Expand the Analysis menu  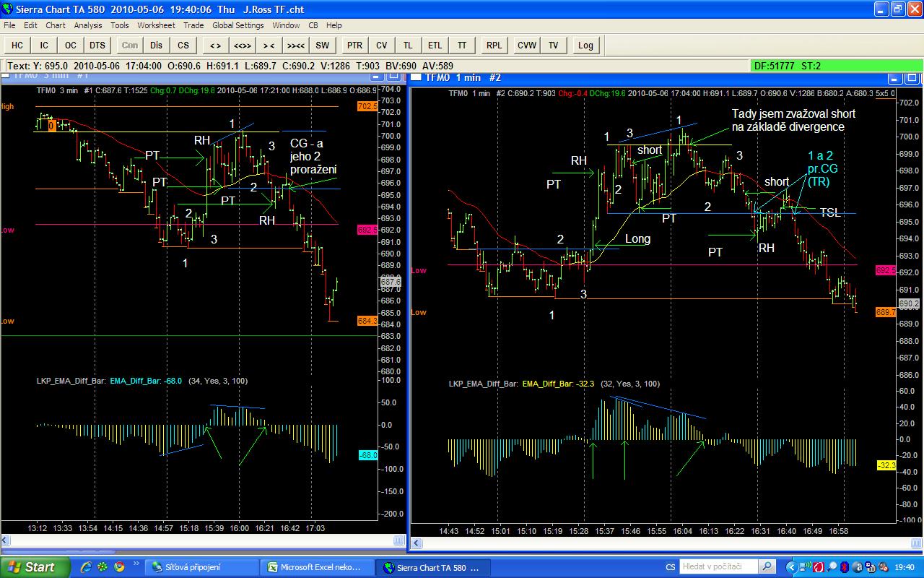point(88,25)
